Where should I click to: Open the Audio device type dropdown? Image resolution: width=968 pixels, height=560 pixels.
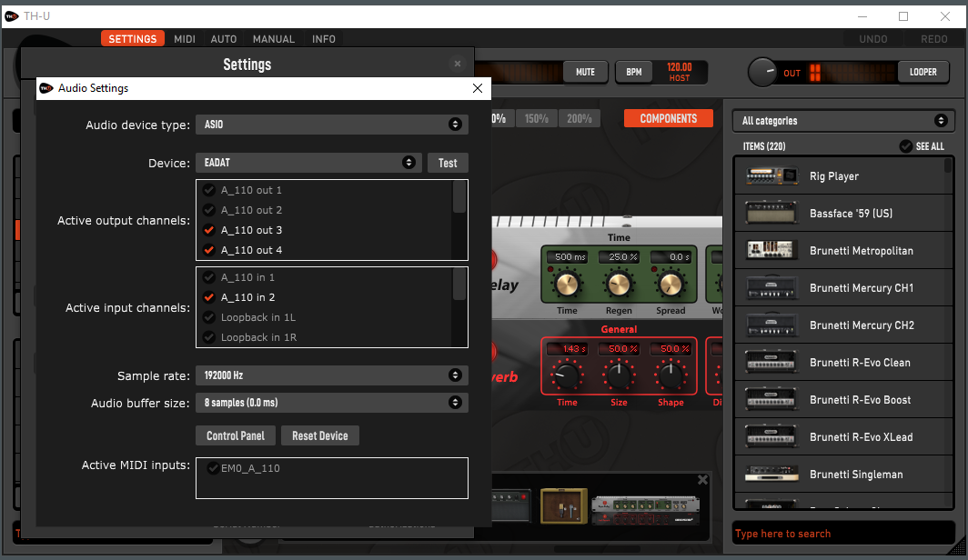pos(331,125)
